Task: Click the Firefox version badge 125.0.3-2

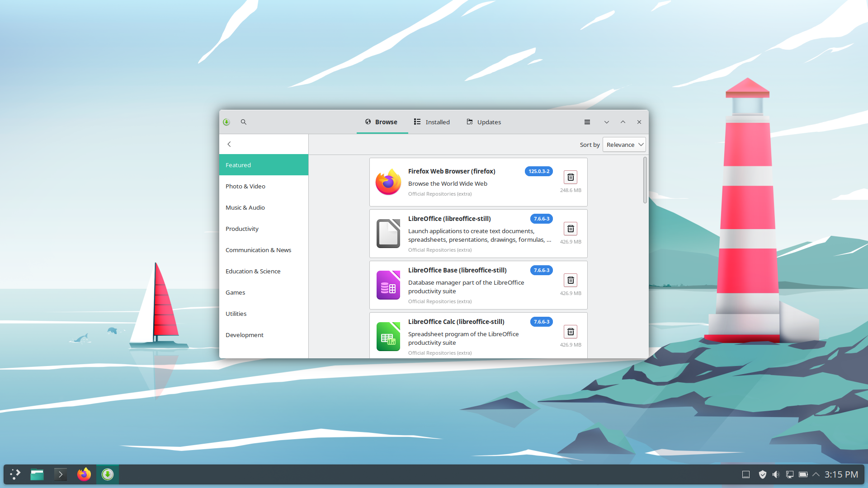Action: click(x=539, y=171)
